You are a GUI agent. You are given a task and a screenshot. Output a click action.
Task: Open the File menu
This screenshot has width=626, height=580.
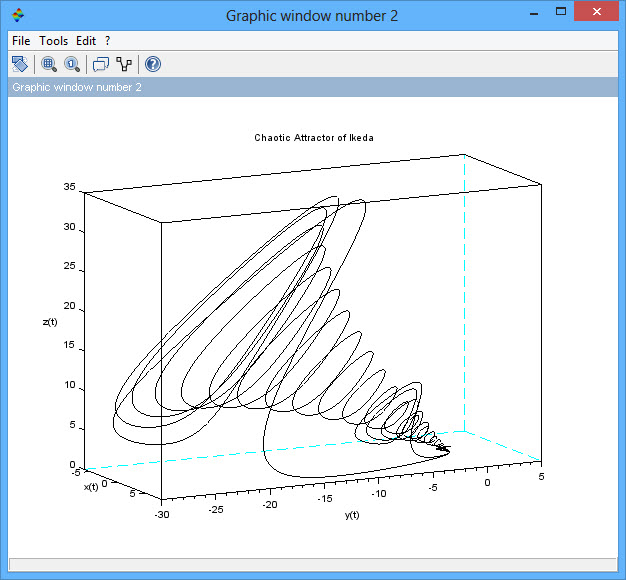pyautogui.click(x=21, y=41)
